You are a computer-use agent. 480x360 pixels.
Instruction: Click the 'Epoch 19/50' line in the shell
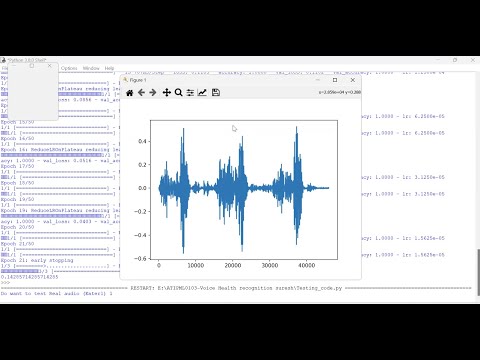17,199
